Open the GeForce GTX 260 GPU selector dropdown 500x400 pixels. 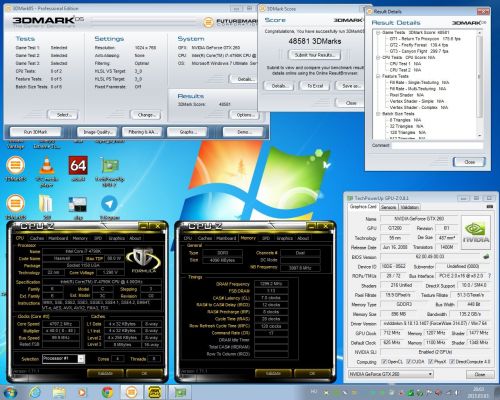(x=391, y=374)
